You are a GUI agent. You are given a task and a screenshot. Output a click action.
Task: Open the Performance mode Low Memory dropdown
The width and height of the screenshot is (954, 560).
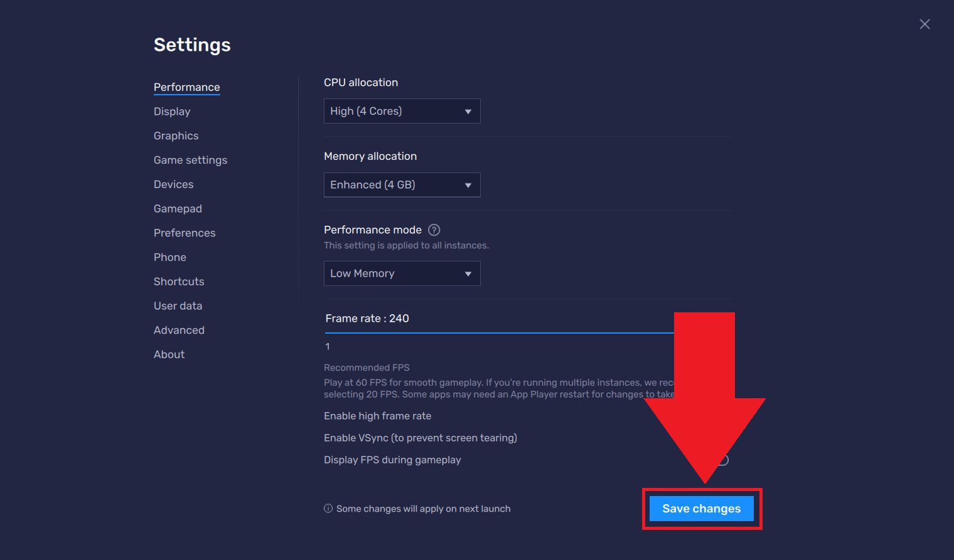[x=402, y=273]
